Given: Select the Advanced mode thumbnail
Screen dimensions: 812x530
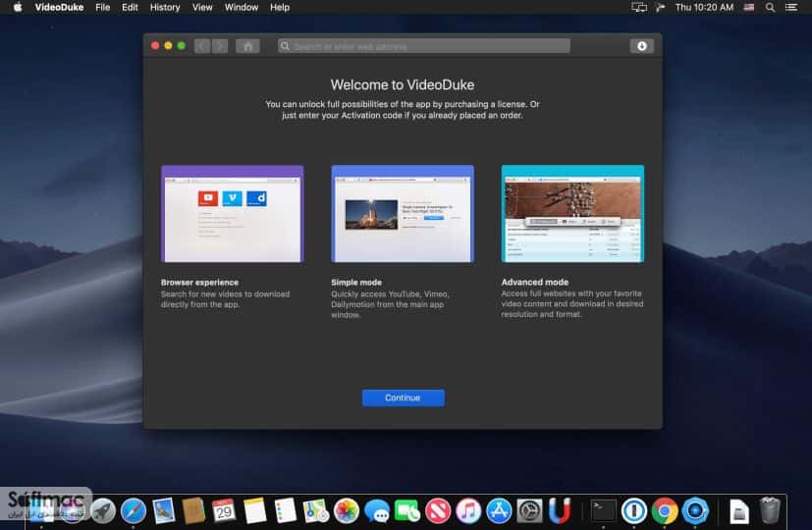Looking at the screenshot, I should 572,214.
